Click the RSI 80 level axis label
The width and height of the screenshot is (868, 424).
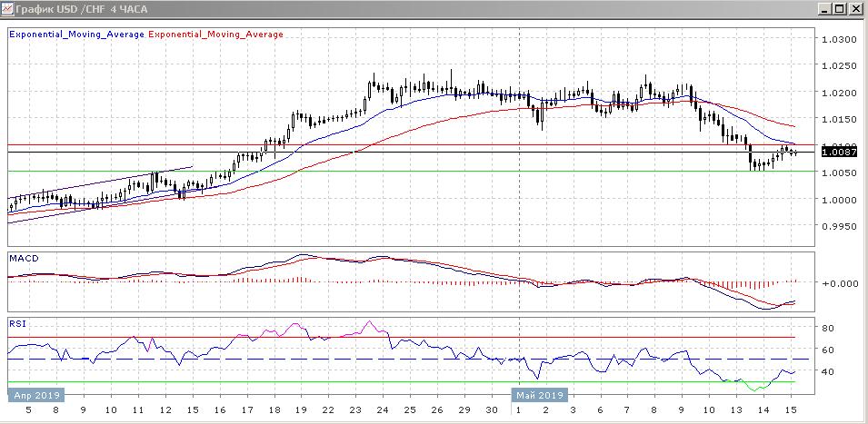[x=828, y=328]
